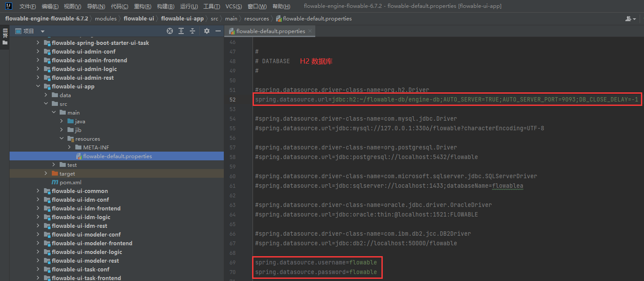Click the folder icon in left tool strip
The image size is (644, 281).
coord(5,43)
